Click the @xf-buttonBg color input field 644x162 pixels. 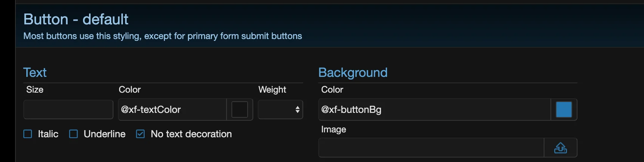(435, 109)
